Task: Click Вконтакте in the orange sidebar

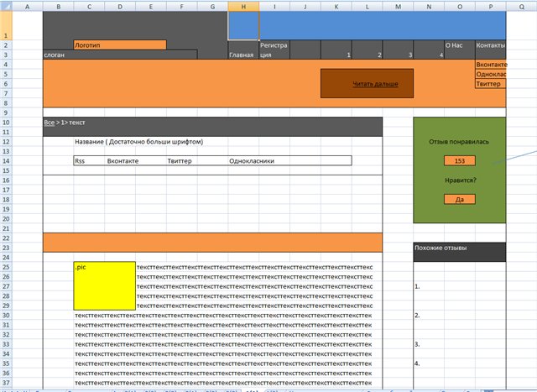Action: pos(490,65)
